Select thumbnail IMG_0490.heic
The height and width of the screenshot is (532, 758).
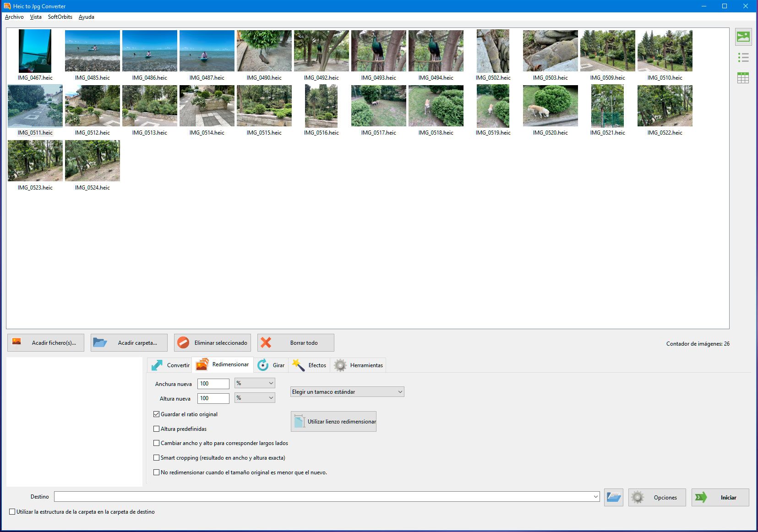point(264,51)
